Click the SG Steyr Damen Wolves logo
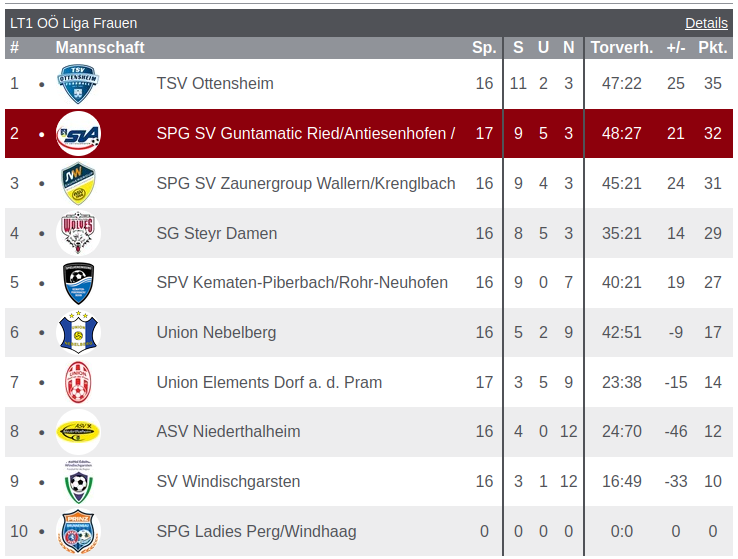 pos(78,233)
